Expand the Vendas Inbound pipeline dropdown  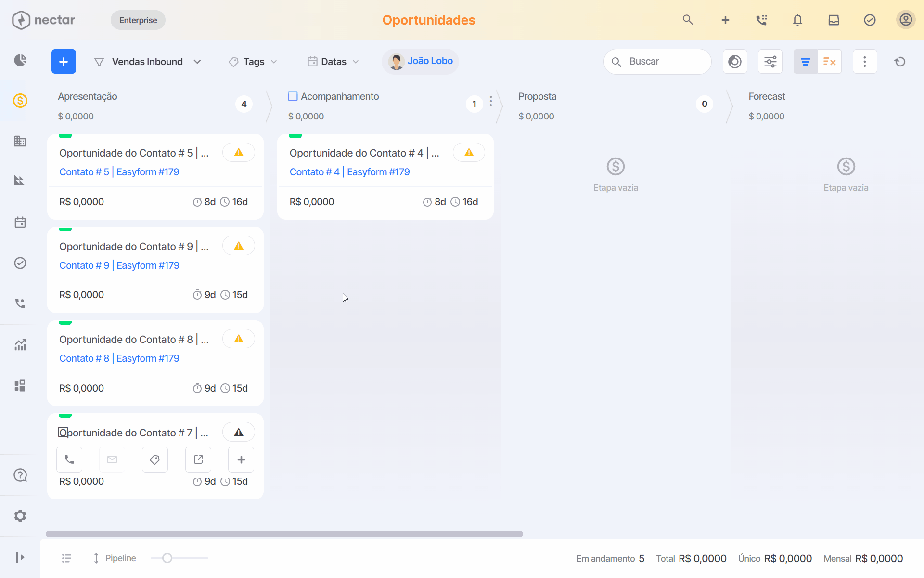point(148,62)
